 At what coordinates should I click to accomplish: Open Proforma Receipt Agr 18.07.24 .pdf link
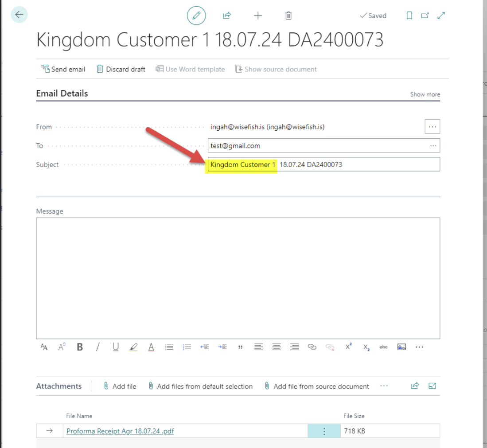[x=120, y=431]
